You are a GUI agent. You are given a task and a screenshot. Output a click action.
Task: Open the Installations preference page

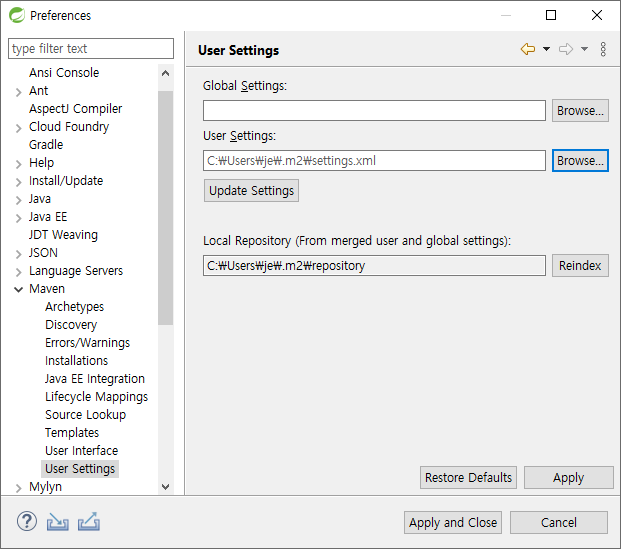[x=76, y=361]
